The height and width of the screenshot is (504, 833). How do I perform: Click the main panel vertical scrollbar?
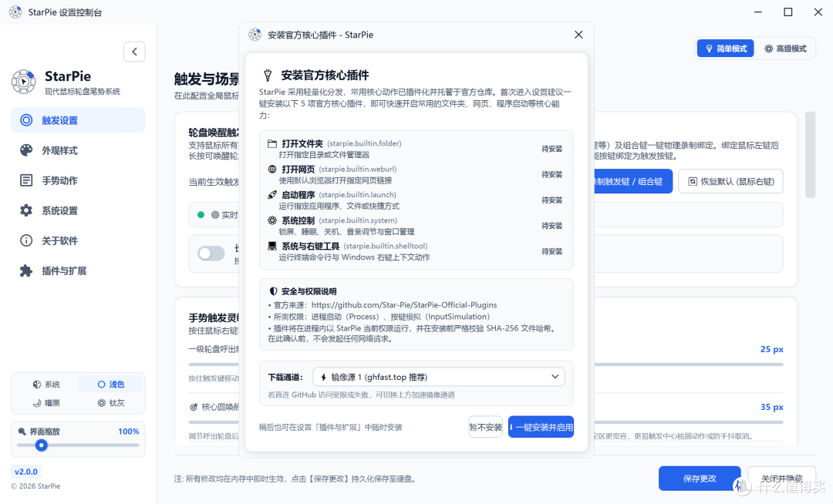[810, 154]
